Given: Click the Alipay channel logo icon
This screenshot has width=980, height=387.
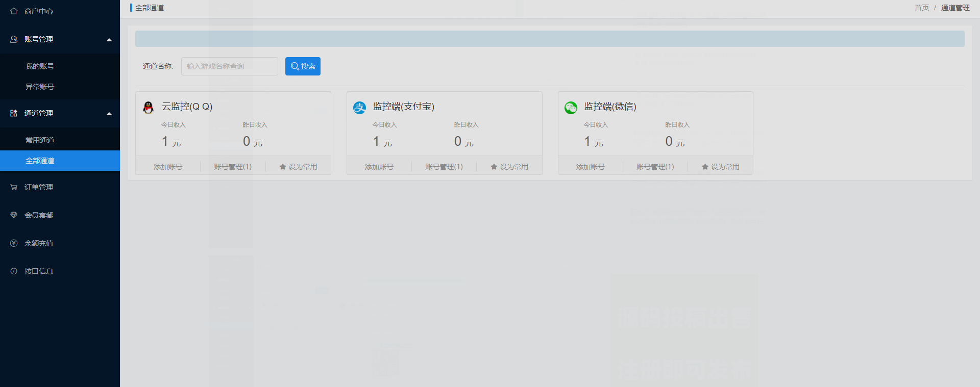Looking at the screenshot, I should [x=360, y=107].
